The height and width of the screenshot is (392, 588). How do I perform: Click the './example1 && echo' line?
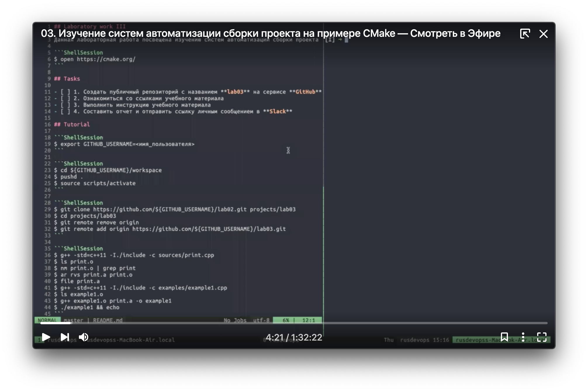87,307
